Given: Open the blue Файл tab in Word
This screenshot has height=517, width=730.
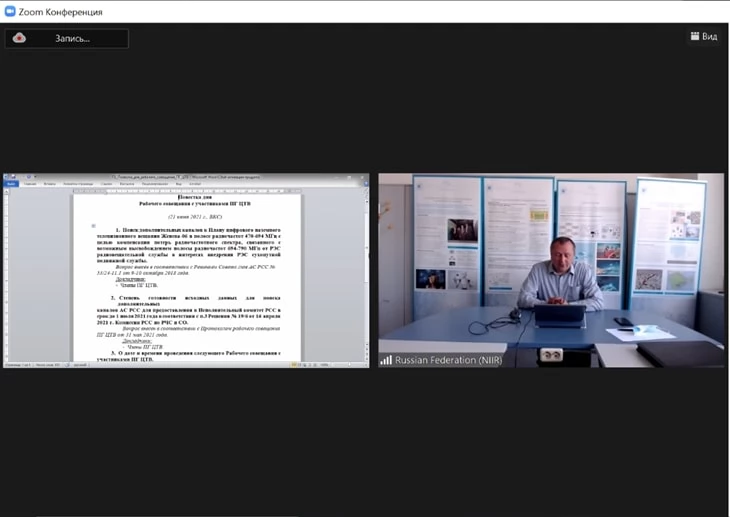Looking at the screenshot, I should coord(11,184).
